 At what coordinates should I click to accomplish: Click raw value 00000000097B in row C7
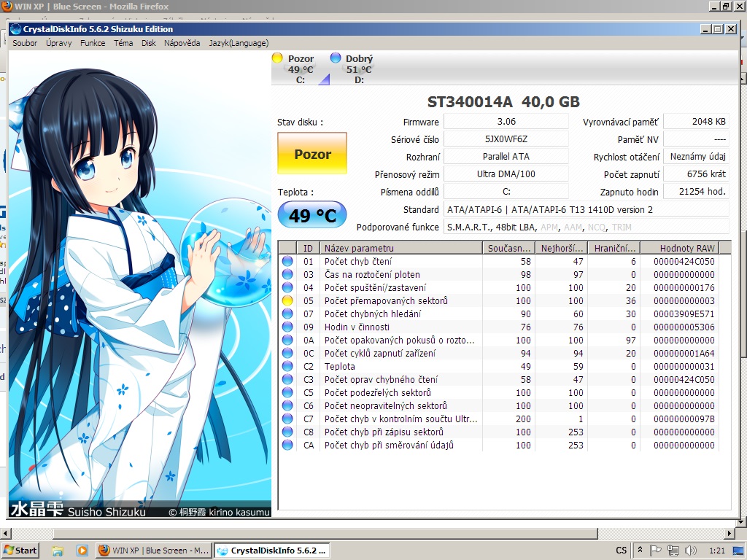(684, 419)
